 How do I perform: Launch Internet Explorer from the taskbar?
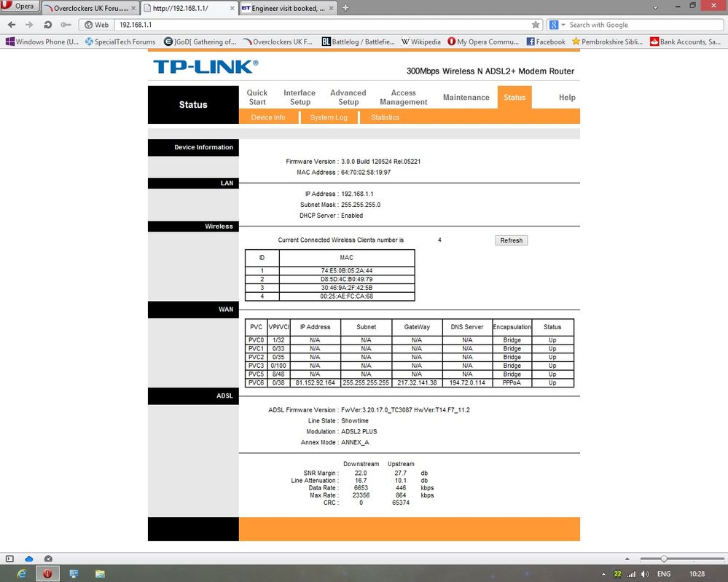click(x=21, y=574)
